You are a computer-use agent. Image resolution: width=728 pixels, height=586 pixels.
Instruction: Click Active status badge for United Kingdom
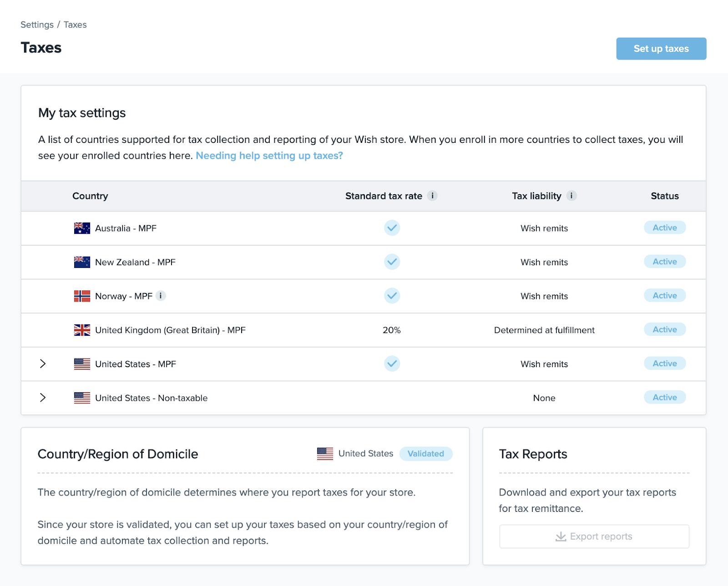[x=664, y=329]
